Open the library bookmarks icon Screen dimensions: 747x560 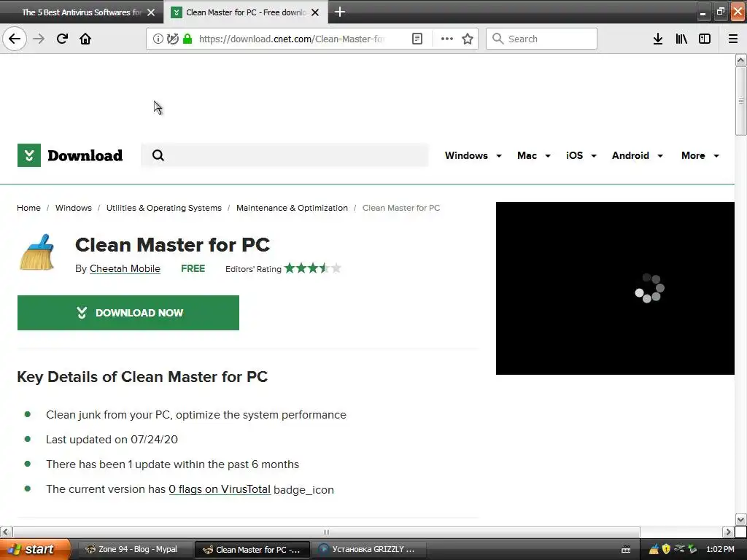coord(681,39)
